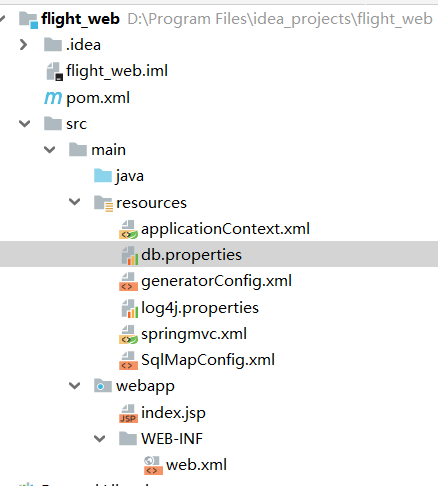
Task: Click the db.properties file icon
Action: (x=130, y=255)
